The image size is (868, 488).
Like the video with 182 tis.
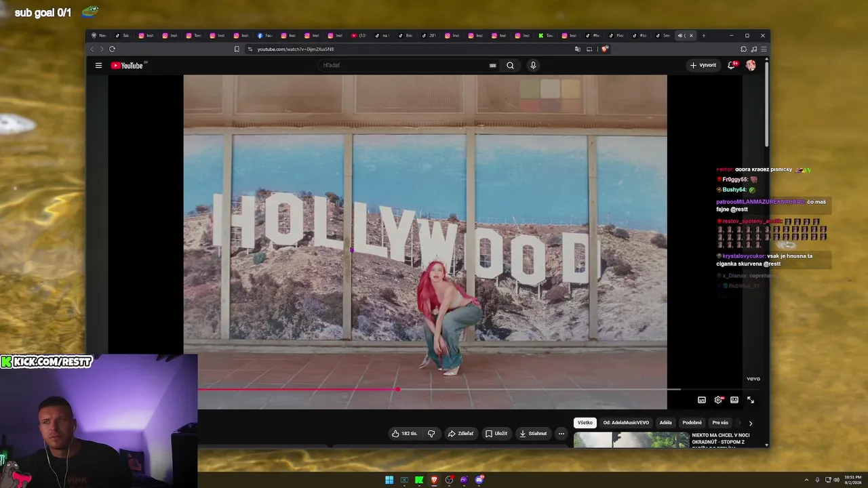(x=404, y=434)
